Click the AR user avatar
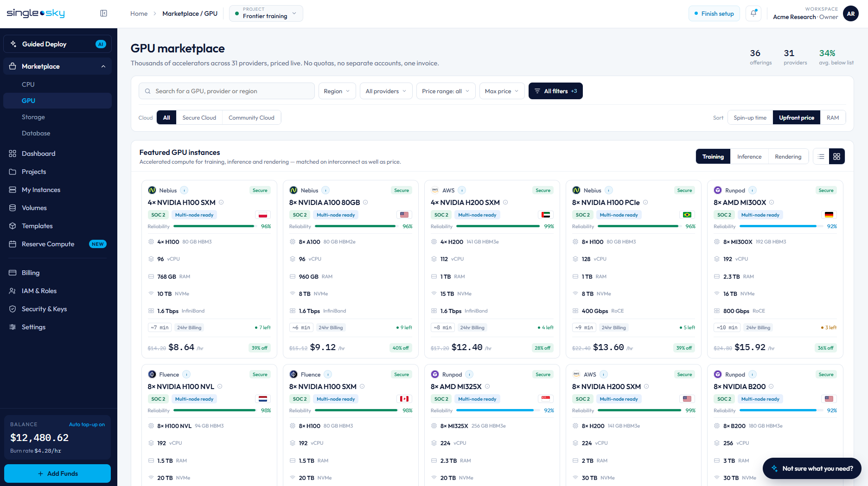 pyautogui.click(x=851, y=13)
